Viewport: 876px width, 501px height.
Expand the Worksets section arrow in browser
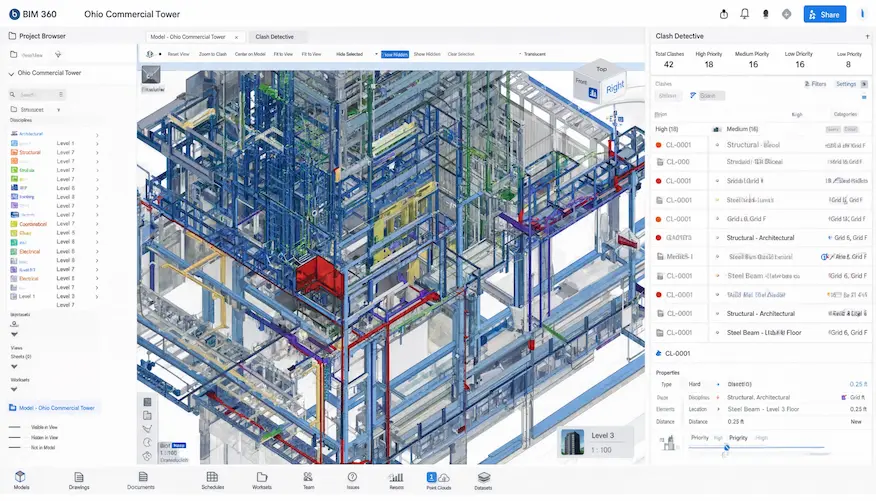tap(15, 389)
